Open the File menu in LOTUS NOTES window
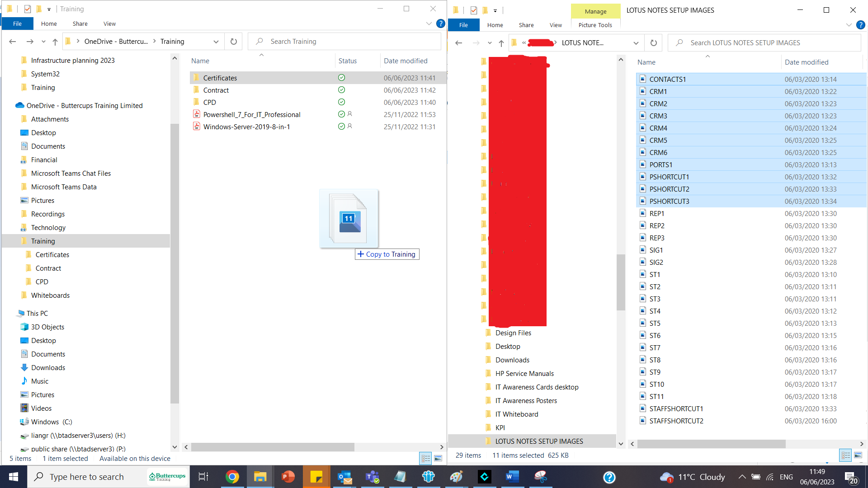Screen dimensions: 868x488 tap(463, 25)
